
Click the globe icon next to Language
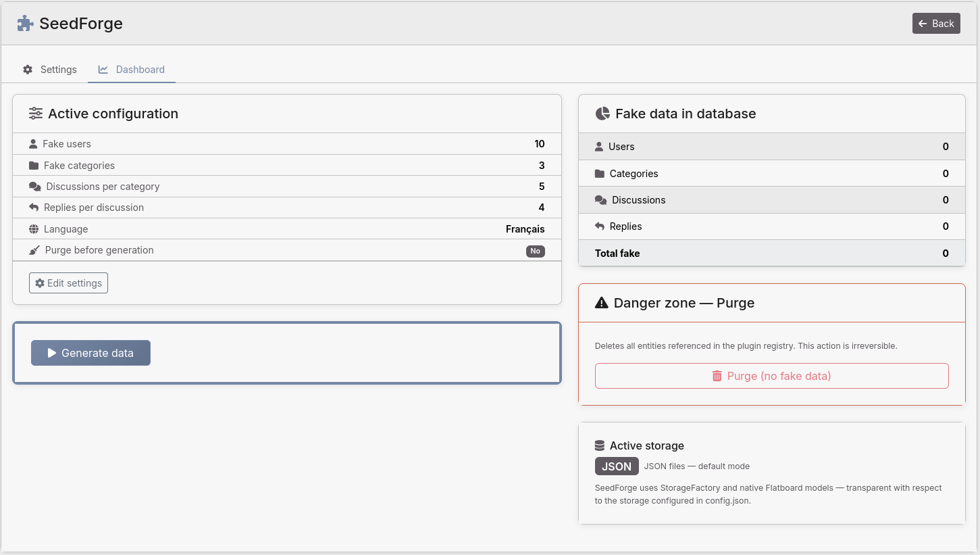[33, 228]
